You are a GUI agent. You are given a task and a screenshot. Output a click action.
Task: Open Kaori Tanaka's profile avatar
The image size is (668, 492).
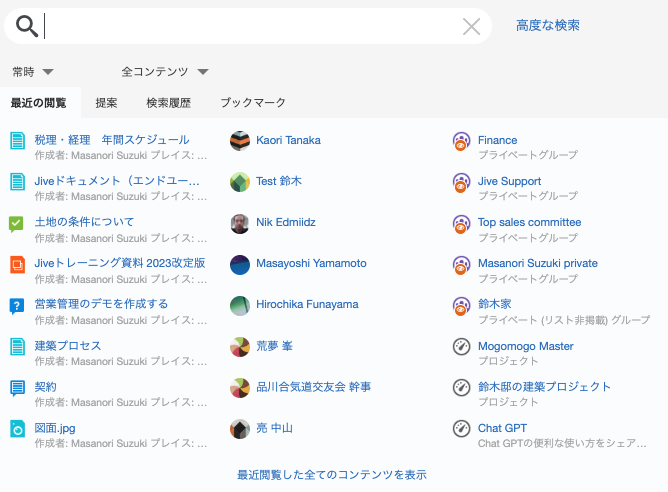[239, 141]
